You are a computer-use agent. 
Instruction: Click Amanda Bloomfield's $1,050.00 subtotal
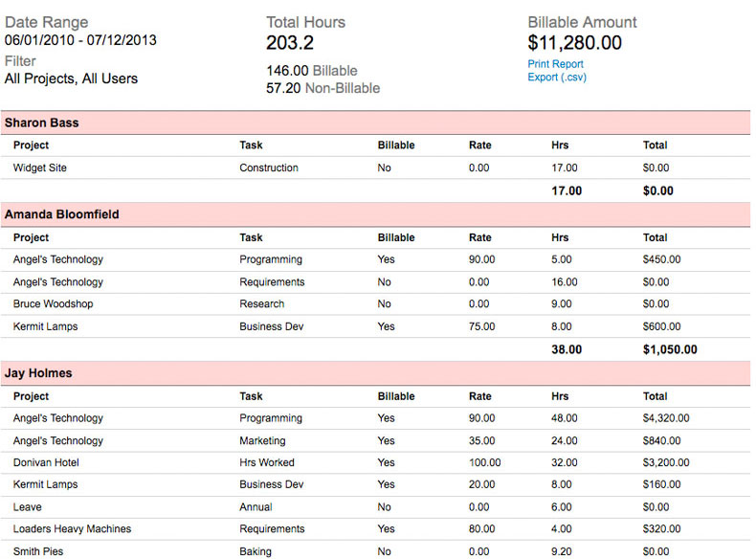670,350
